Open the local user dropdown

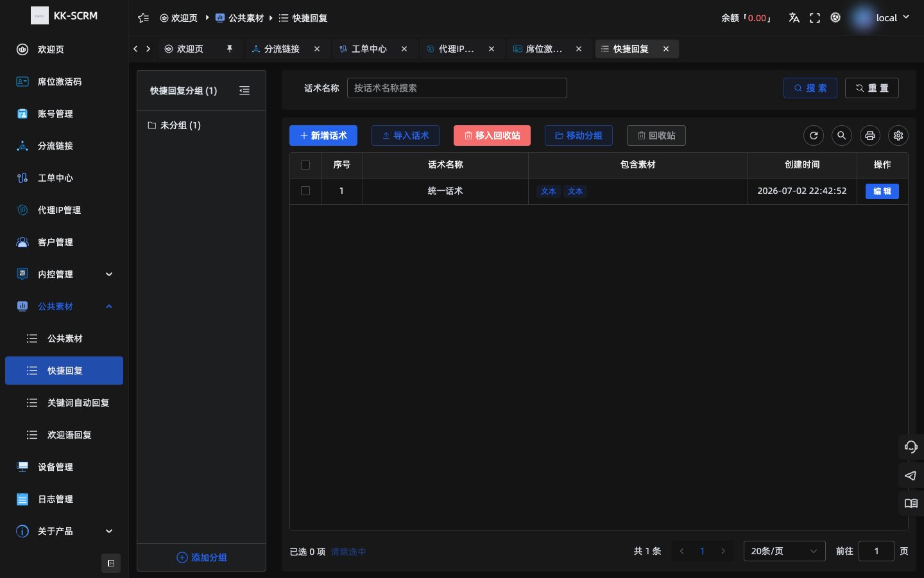pyautogui.click(x=893, y=18)
